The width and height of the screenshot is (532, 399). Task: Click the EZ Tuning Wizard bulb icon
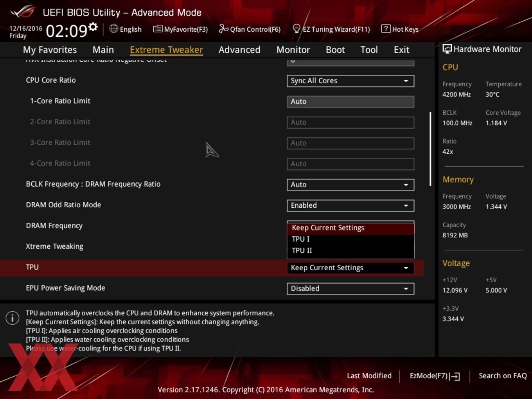[297, 29]
